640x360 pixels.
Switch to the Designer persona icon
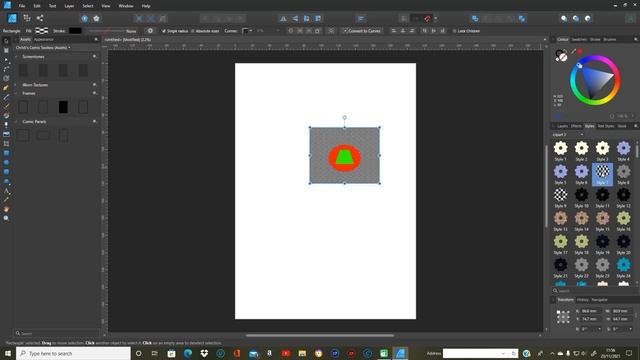(x=12, y=18)
